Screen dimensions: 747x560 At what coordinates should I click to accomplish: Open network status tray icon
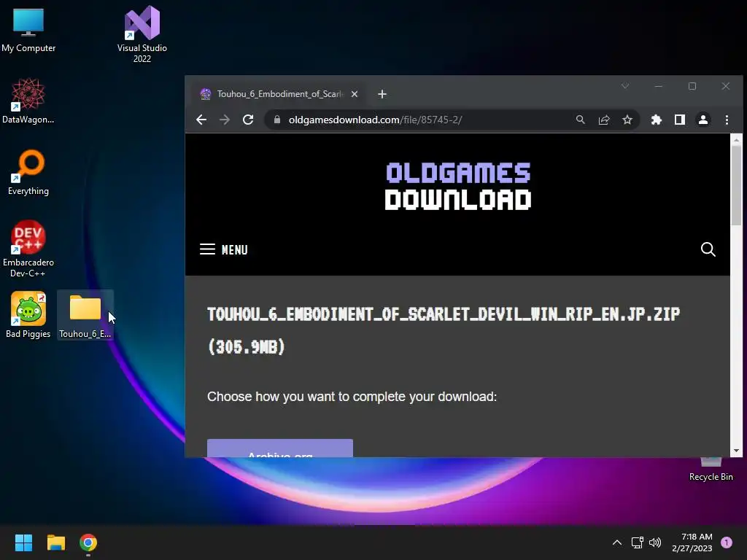point(637,542)
